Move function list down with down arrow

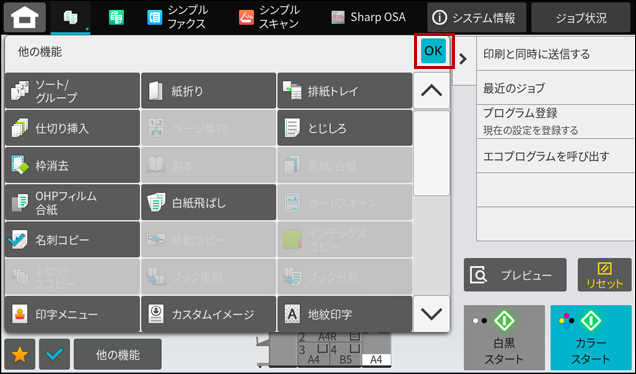432,314
